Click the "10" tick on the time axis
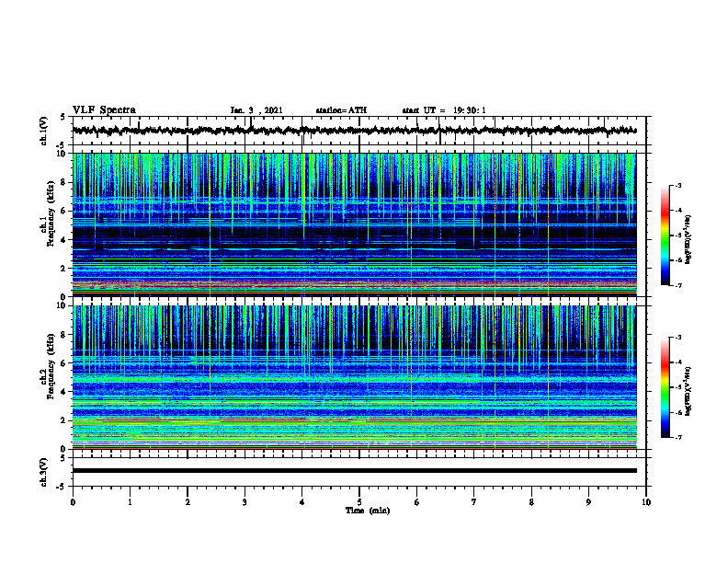The width and height of the screenshot is (728, 563). [x=646, y=502]
